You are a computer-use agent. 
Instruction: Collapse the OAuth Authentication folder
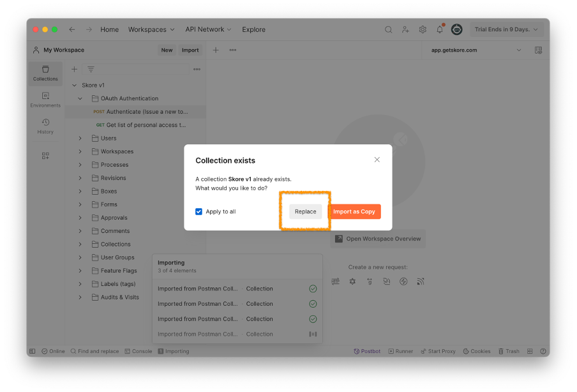coord(80,99)
